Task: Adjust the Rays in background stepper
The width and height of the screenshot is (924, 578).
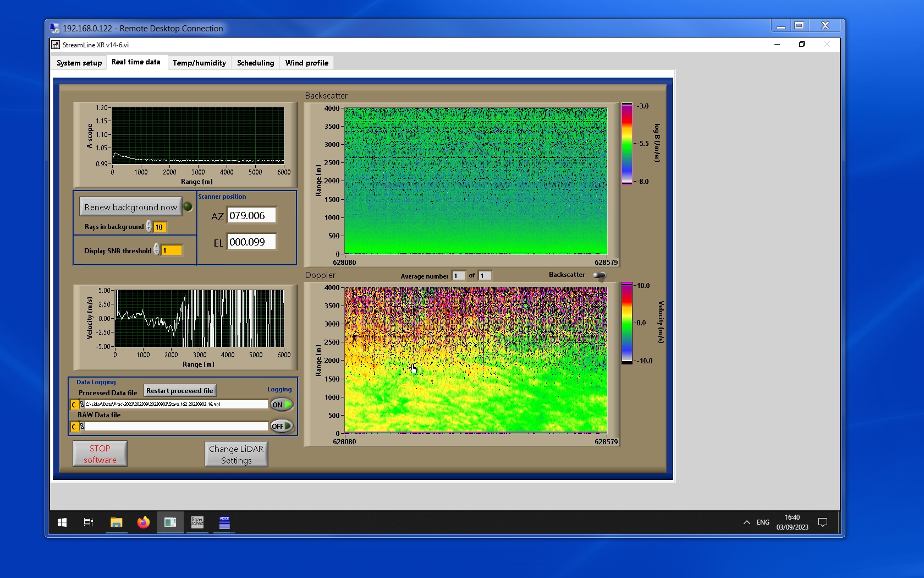Action: [149, 227]
